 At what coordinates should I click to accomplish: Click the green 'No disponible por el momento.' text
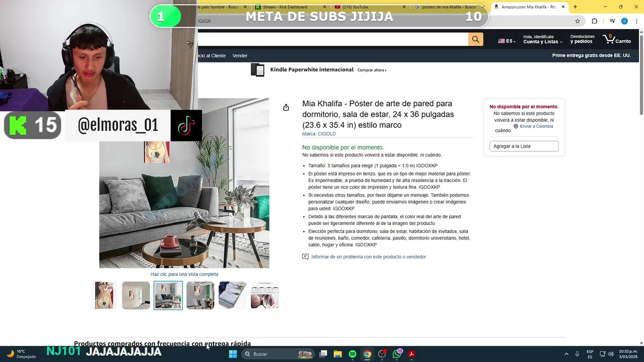point(343,147)
